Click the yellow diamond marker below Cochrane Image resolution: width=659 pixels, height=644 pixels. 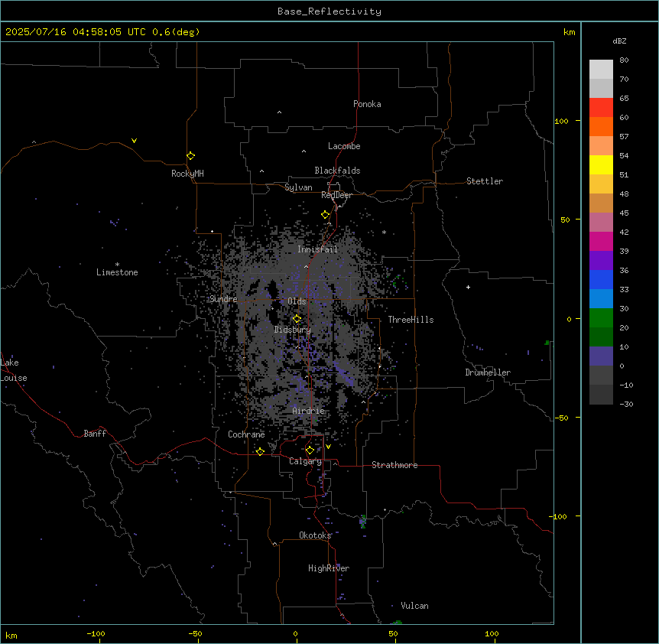260,451
